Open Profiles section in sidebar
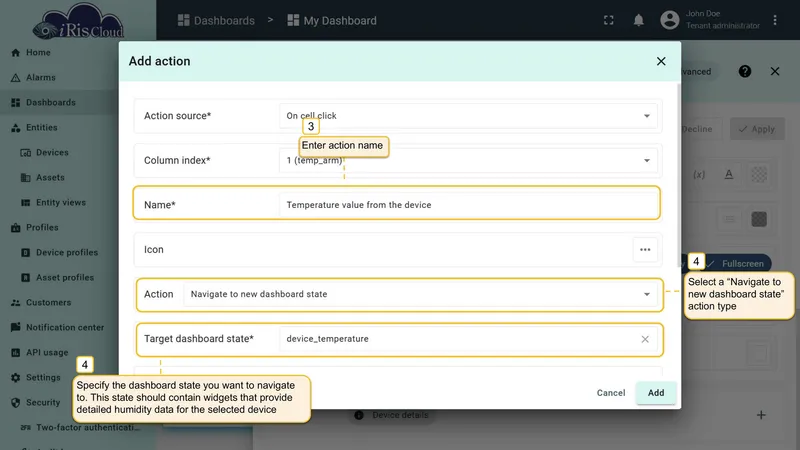800x450 pixels. 42,228
